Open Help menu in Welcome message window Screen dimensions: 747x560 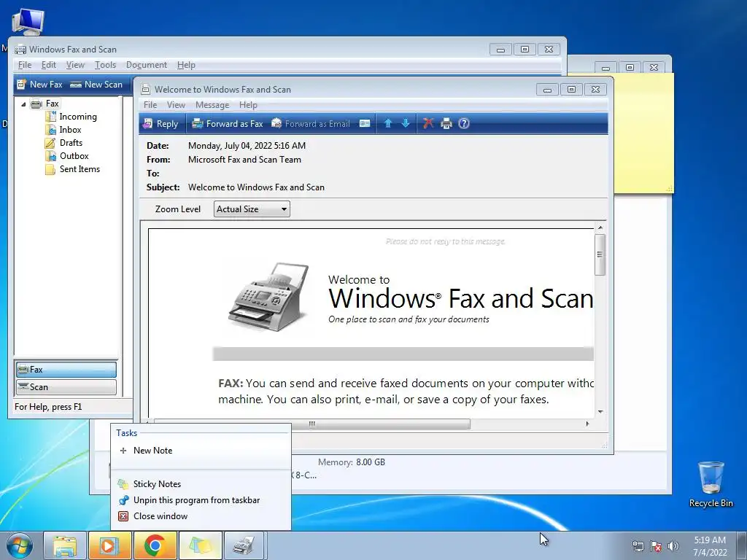[x=248, y=105]
